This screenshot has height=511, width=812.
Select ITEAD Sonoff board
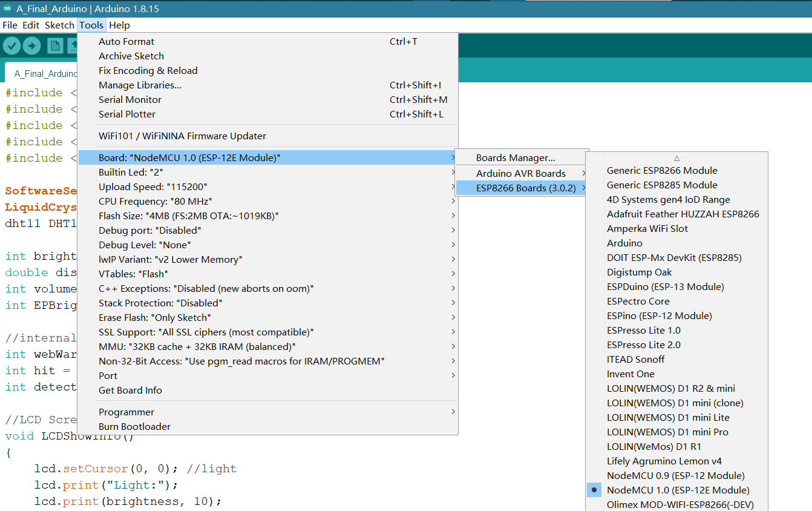(x=677, y=360)
